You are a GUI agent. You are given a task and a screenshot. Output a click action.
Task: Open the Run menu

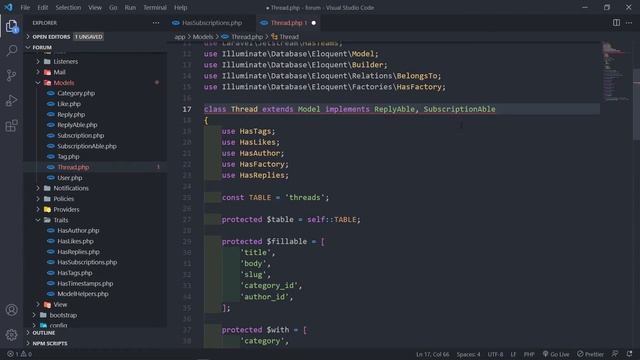[x=130, y=8]
